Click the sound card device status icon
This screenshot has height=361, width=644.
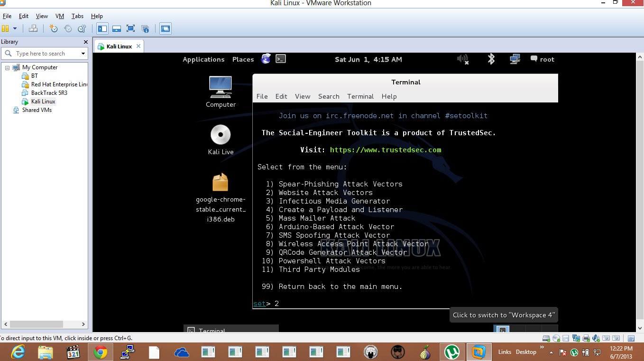(596, 338)
